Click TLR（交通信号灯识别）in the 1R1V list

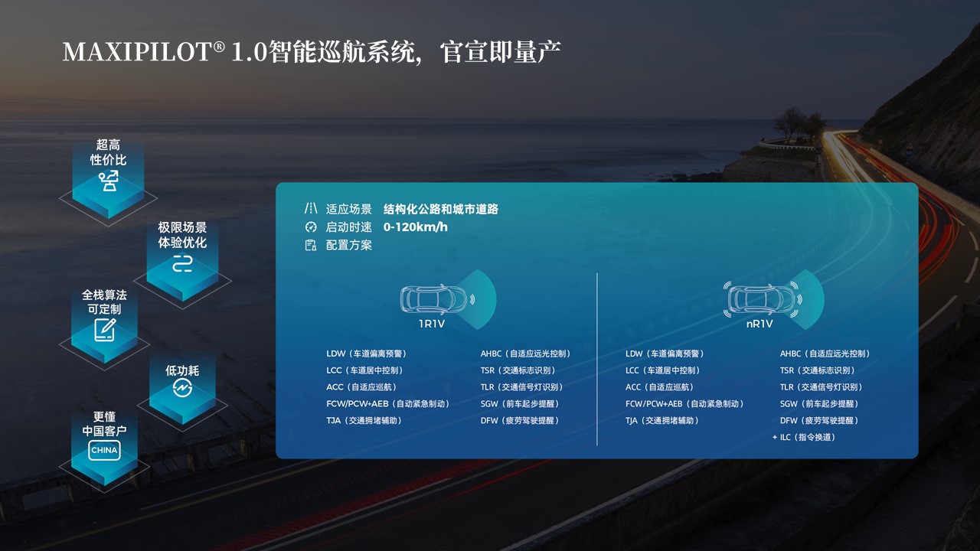(x=523, y=387)
